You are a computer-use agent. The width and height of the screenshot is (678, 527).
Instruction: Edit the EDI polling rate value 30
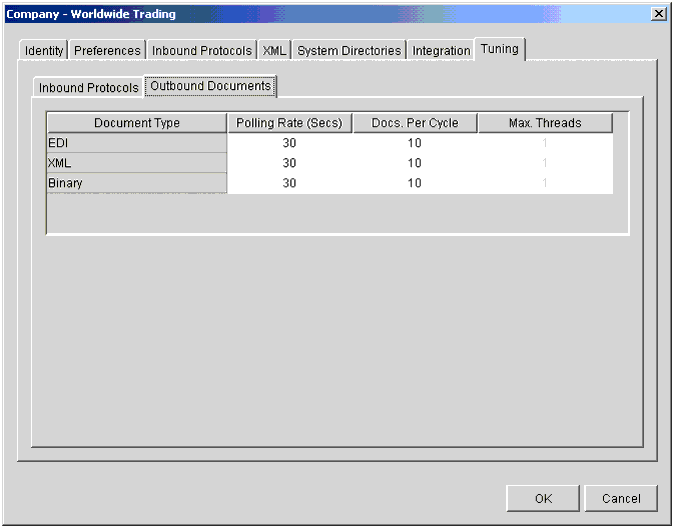(289, 143)
